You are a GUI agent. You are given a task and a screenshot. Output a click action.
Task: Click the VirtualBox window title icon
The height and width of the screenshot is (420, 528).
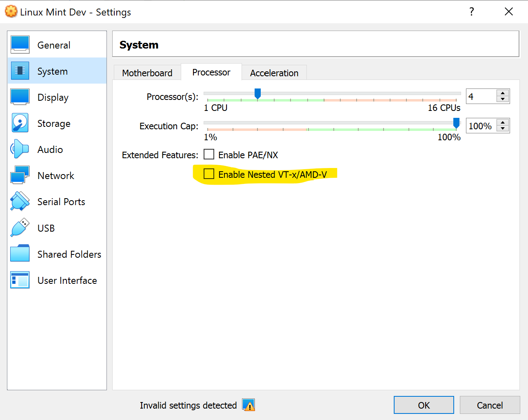tap(11, 12)
